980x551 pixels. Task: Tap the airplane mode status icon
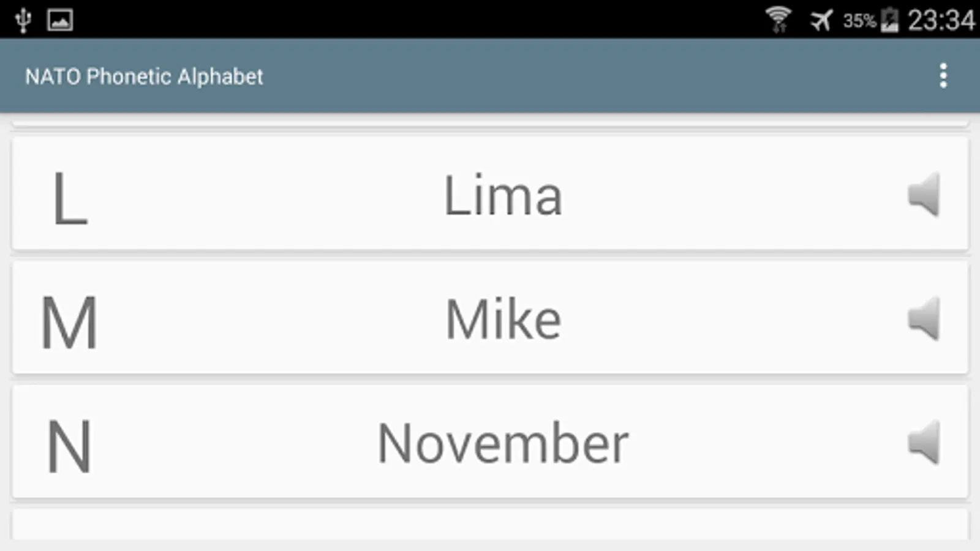(821, 20)
